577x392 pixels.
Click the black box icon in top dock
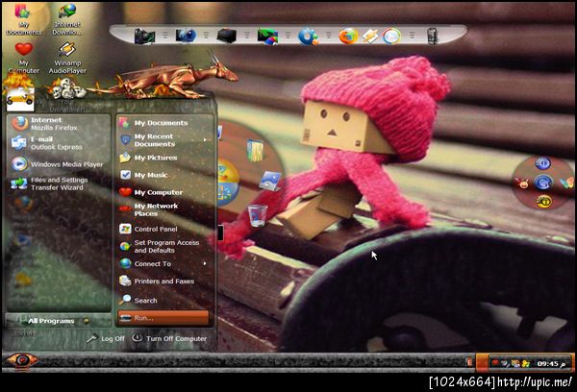tap(226, 36)
